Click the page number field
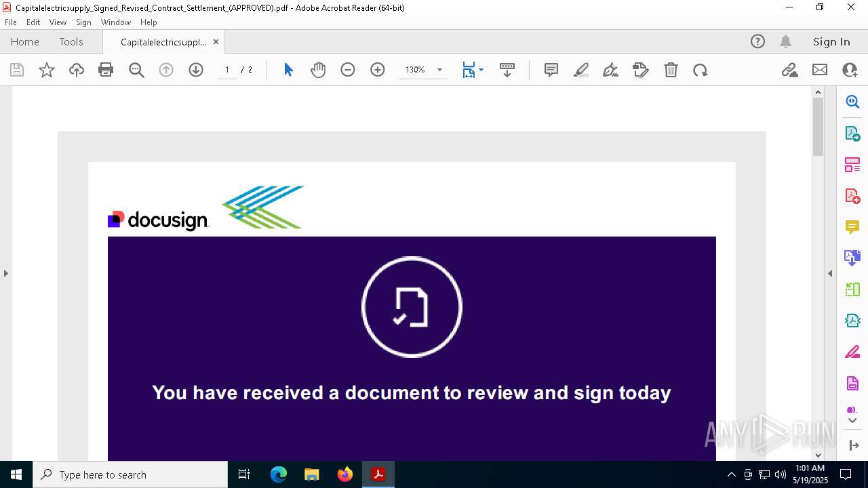 [x=226, y=70]
